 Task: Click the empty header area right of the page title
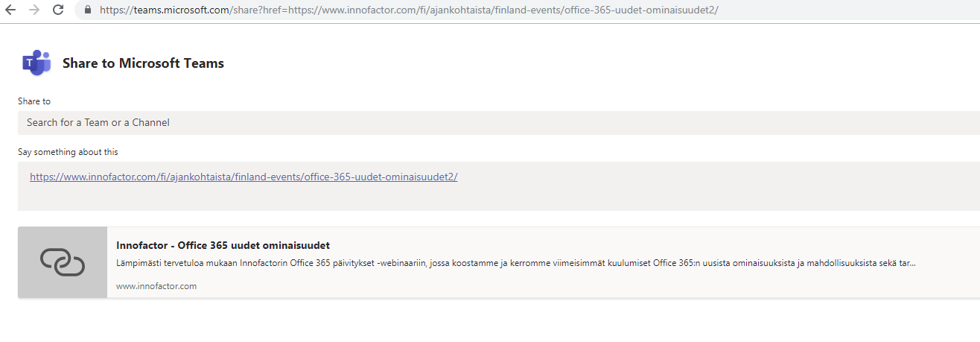(596, 63)
